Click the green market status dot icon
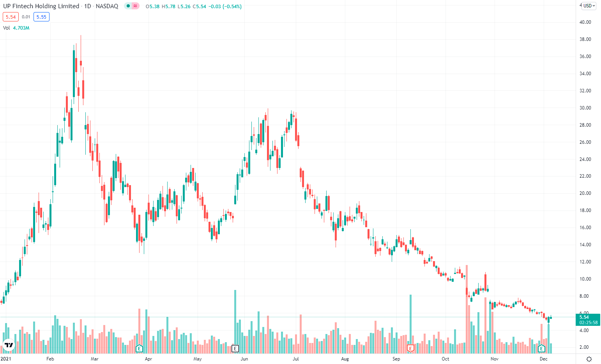Image resolution: width=601 pixels, height=364 pixels. (128, 6)
